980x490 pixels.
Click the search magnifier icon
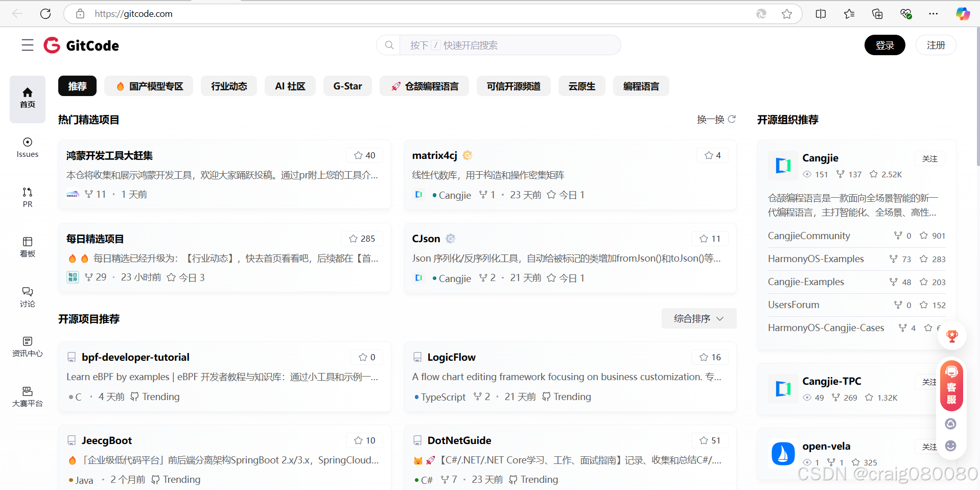pos(389,45)
